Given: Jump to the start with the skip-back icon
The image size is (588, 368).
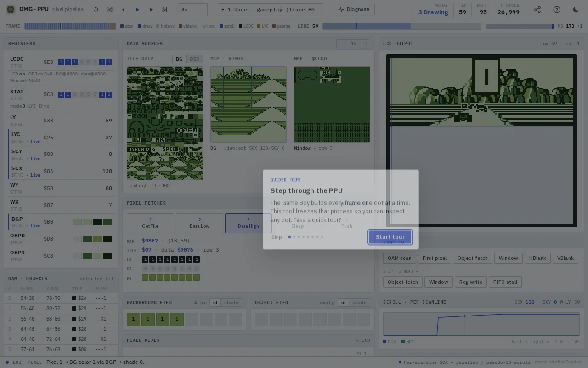Looking at the screenshot, I should tap(110, 9).
